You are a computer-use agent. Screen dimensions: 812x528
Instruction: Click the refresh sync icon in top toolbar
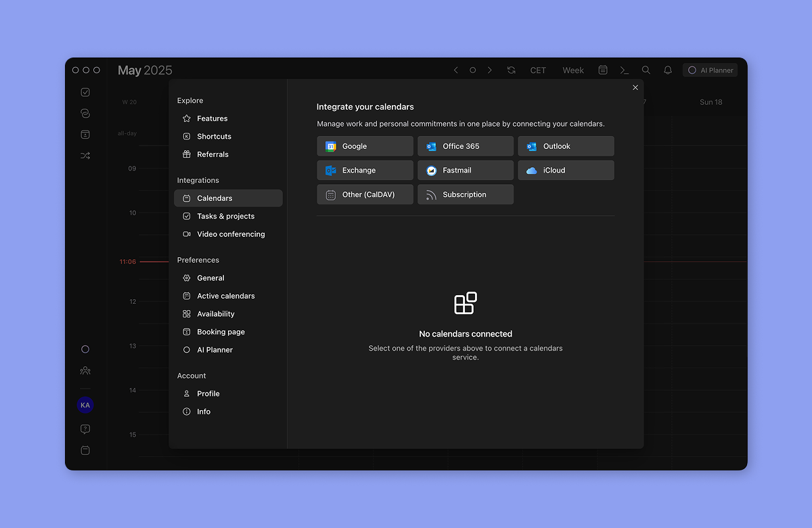511,70
